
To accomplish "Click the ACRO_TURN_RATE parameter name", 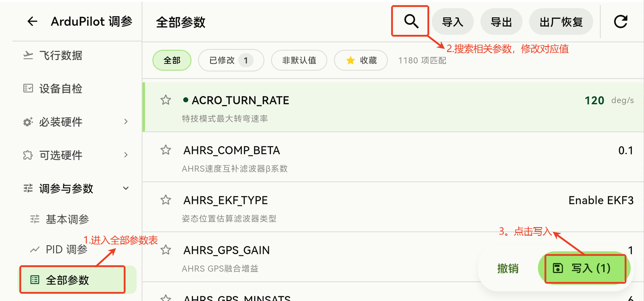I will click(x=240, y=101).
